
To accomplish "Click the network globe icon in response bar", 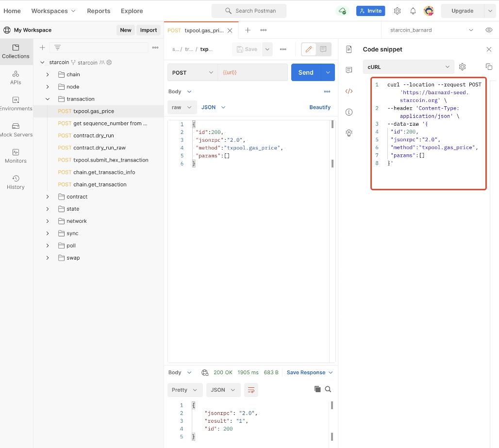I will (205, 373).
